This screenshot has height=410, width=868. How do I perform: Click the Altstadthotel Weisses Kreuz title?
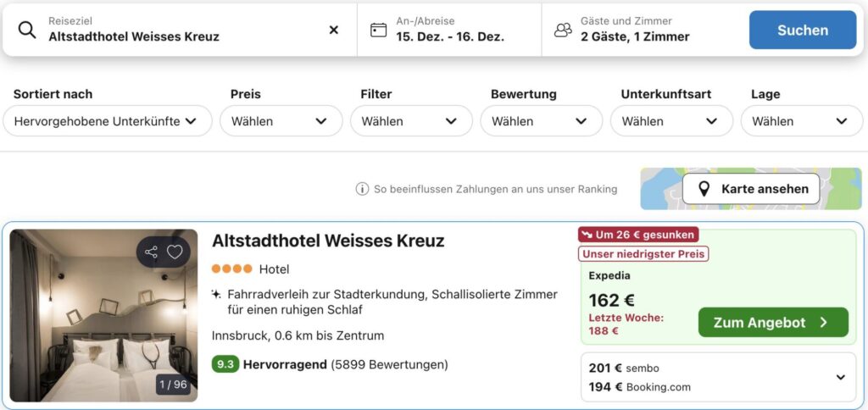[x=328, y=241]
